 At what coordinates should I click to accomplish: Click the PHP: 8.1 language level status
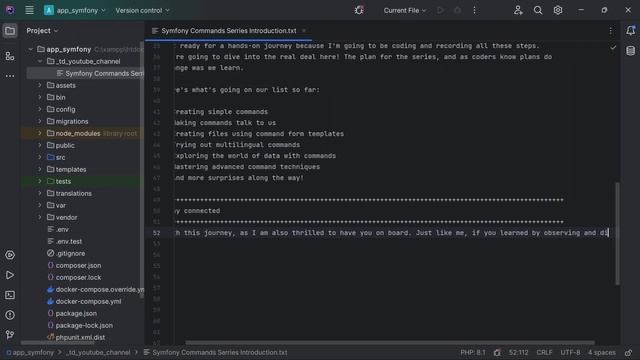pyautogui.click(x=473, y=353)
